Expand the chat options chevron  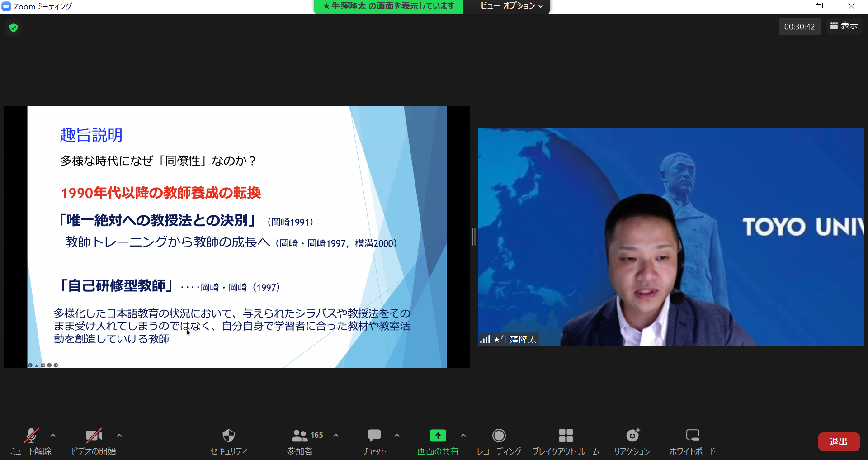(397, 436)
